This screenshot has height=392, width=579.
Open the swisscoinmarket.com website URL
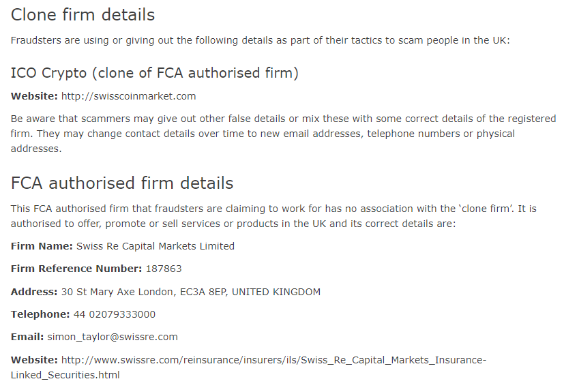[x=128, y=96]
